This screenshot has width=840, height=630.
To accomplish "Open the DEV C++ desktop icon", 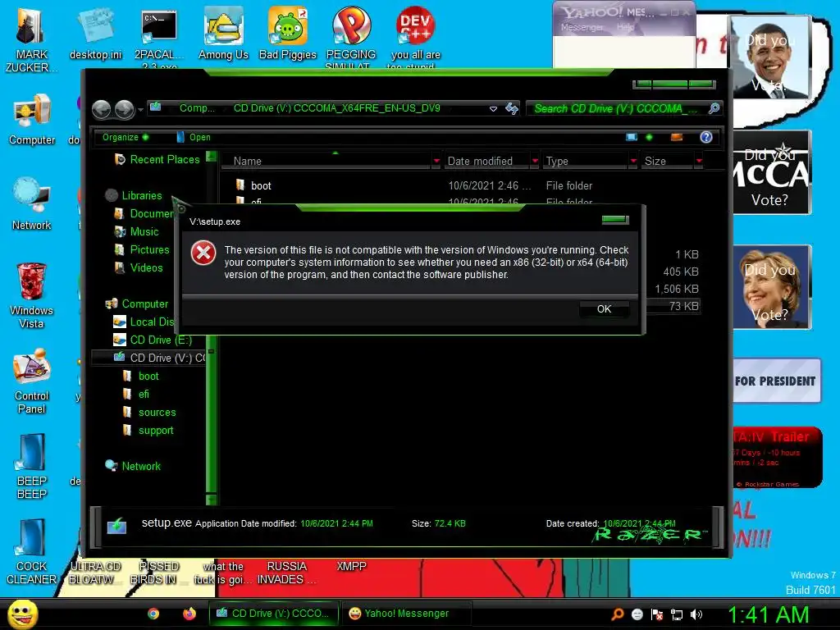I will (415, 36).
